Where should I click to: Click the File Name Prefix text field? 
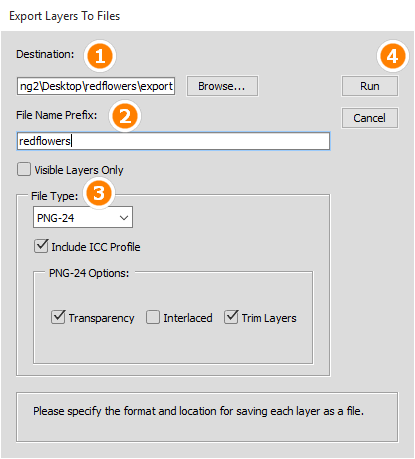(173, 141)
